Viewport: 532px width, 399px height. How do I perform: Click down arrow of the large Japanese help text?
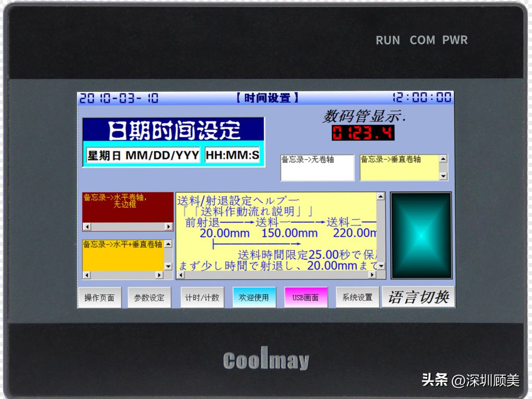(380, 266)
